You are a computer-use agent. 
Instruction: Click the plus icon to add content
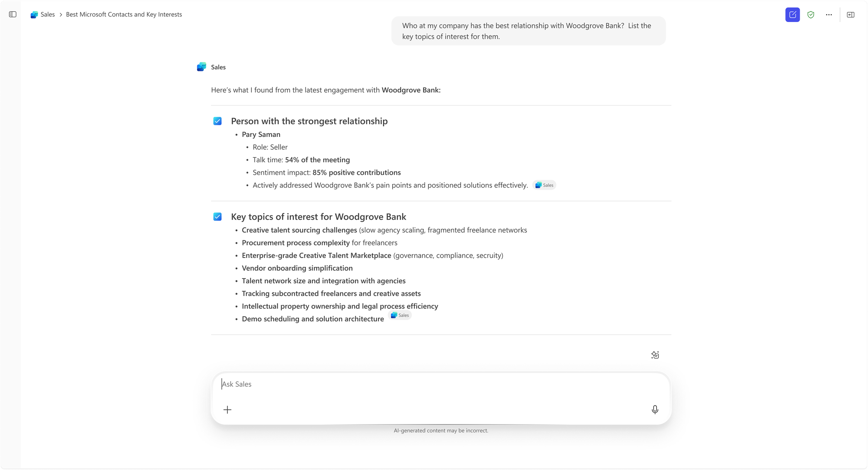pos(227,409)
